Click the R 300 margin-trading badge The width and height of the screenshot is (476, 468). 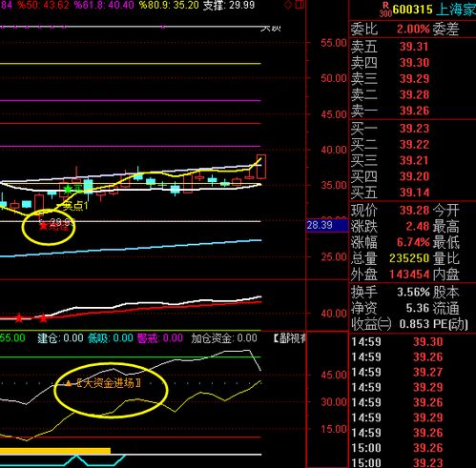(x=385, y=10)
